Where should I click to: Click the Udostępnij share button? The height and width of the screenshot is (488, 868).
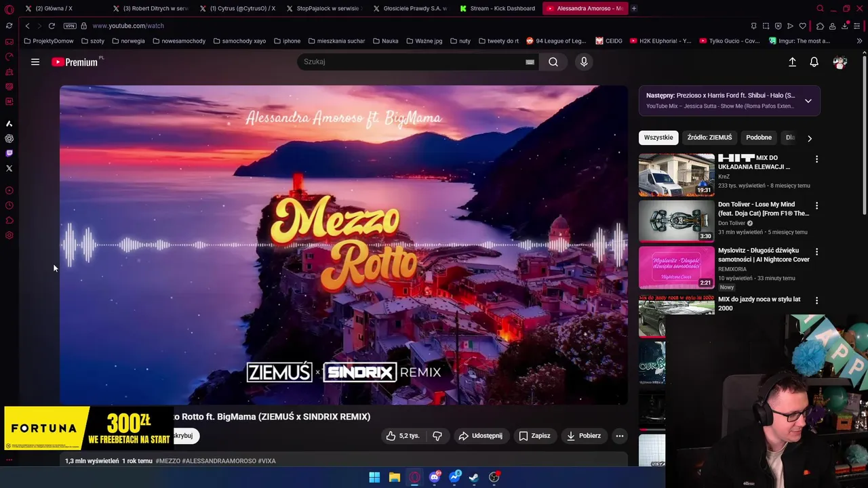pos(480,436)
